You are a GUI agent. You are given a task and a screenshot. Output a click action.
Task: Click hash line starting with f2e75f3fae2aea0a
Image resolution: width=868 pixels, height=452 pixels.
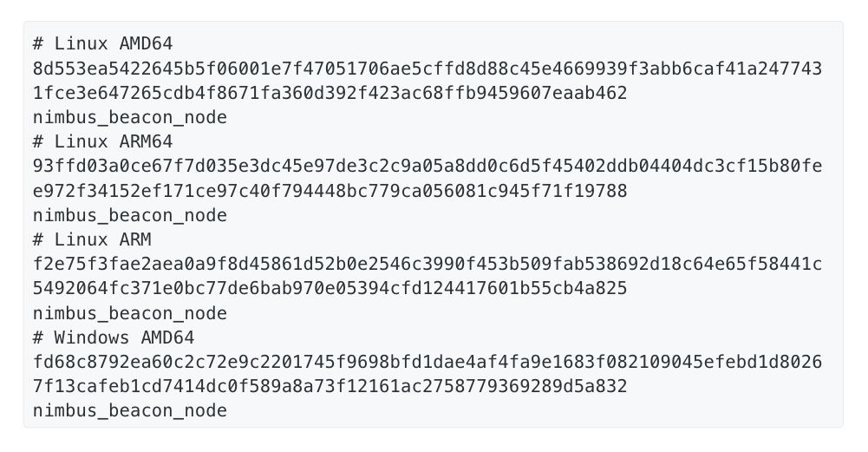[427, 264]
